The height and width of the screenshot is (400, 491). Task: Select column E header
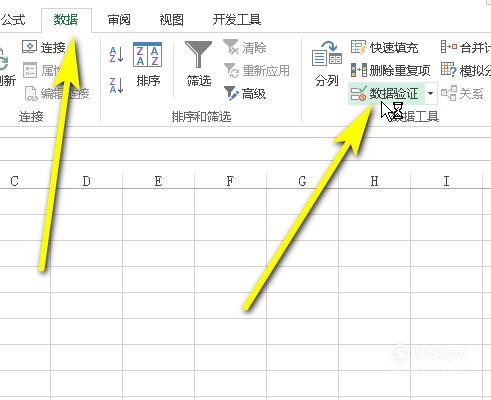(158, 181)
